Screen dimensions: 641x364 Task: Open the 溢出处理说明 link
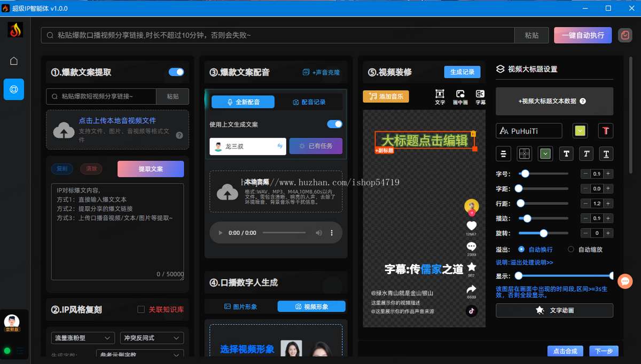[x=525, y=263]
